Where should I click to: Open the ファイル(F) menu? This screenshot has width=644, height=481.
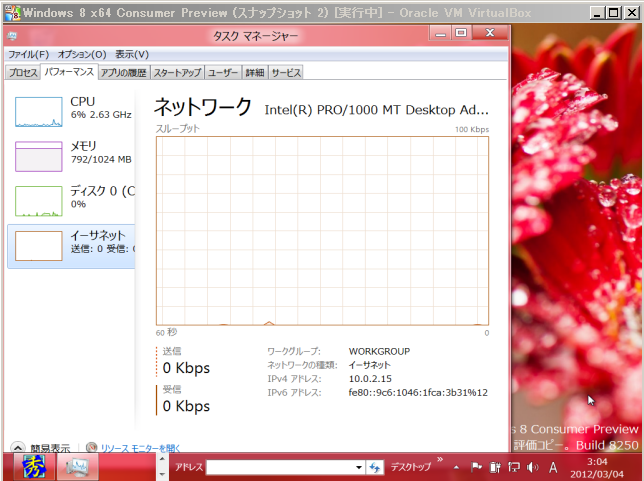(28, 54)
